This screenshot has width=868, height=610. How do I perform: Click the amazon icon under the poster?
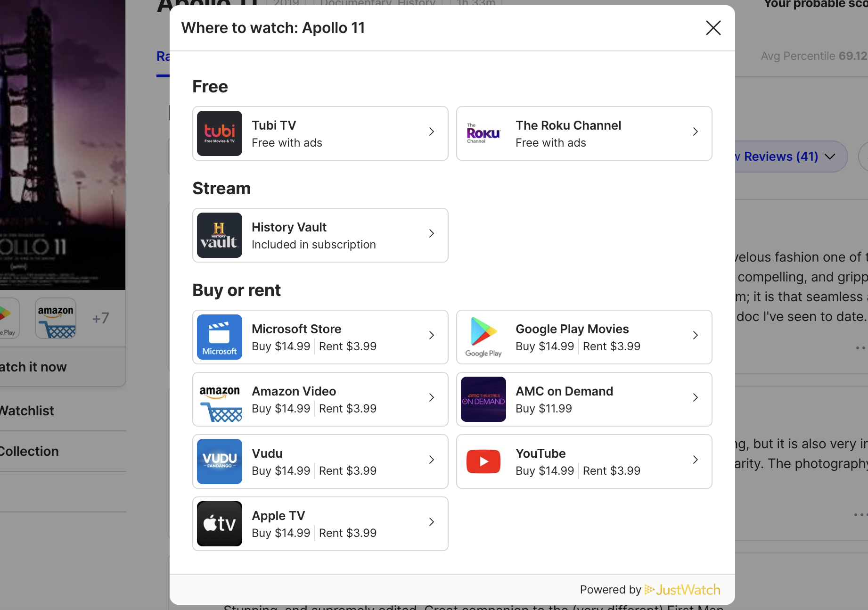[x=56, y=318]
